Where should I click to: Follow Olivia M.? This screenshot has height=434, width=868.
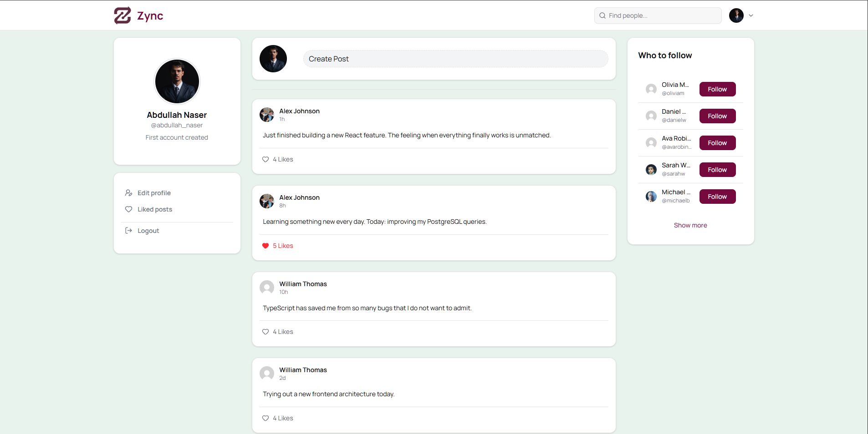pos(718,89)
